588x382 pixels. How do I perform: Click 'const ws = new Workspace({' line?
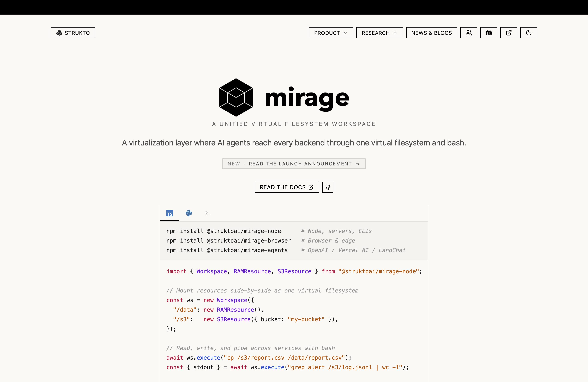click(x=210, y=300)
